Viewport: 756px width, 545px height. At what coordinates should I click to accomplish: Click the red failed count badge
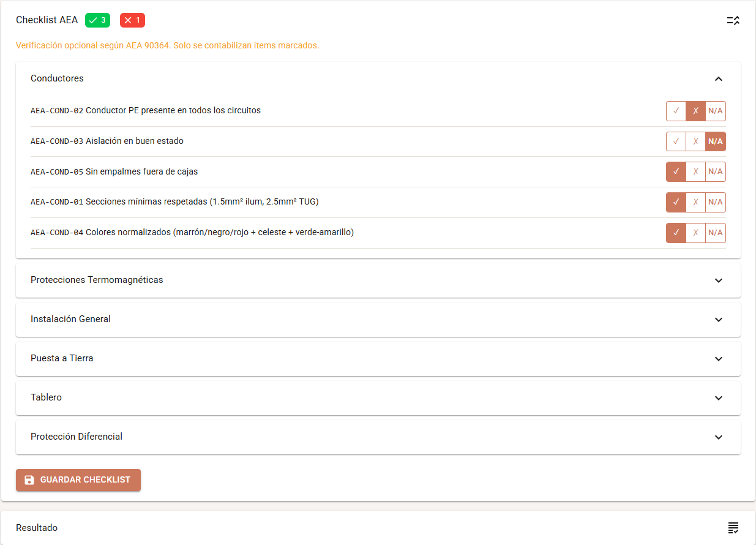pyautogui.click(x=132, y=20)
